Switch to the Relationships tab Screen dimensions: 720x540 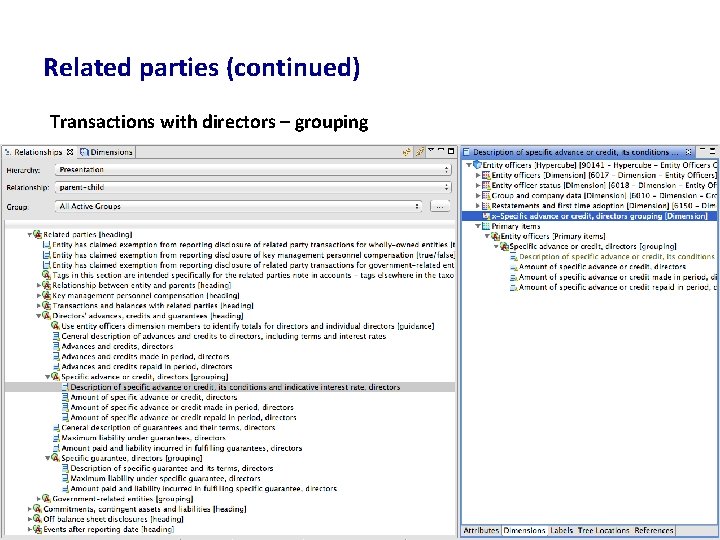coord(39,152)
